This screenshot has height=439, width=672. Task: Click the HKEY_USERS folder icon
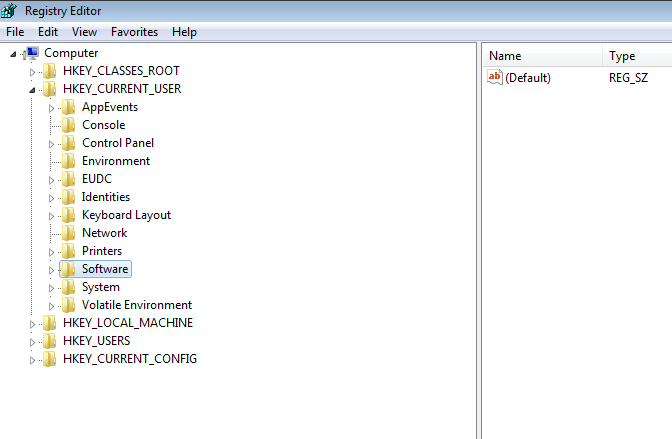click(x=50, y=341)
